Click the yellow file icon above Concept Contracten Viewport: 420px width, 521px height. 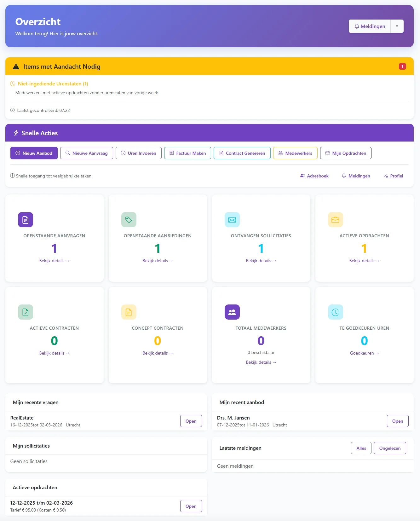coord(129,312)
